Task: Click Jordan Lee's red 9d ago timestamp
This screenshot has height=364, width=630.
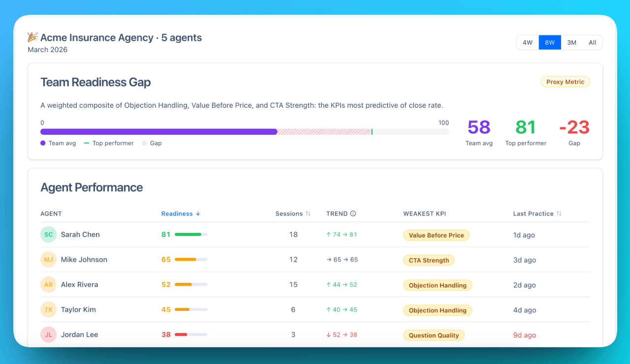Action: point(525,335)
